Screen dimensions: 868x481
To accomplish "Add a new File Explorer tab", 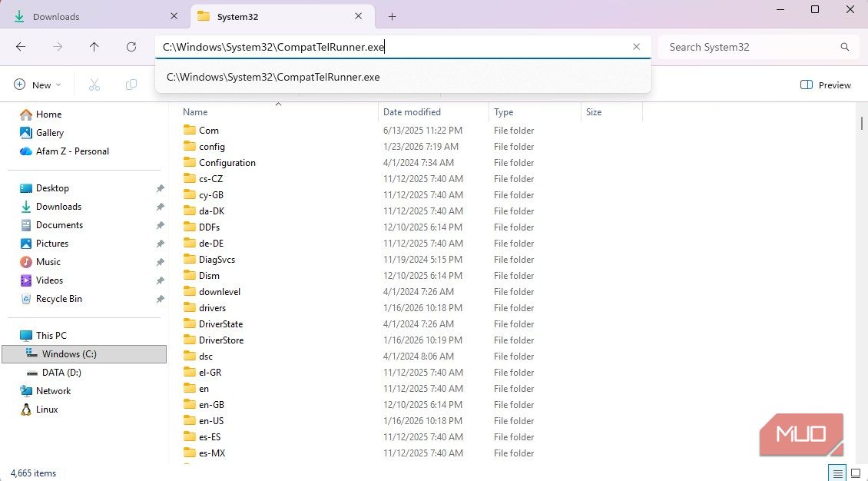I will [x=392, y=17].
